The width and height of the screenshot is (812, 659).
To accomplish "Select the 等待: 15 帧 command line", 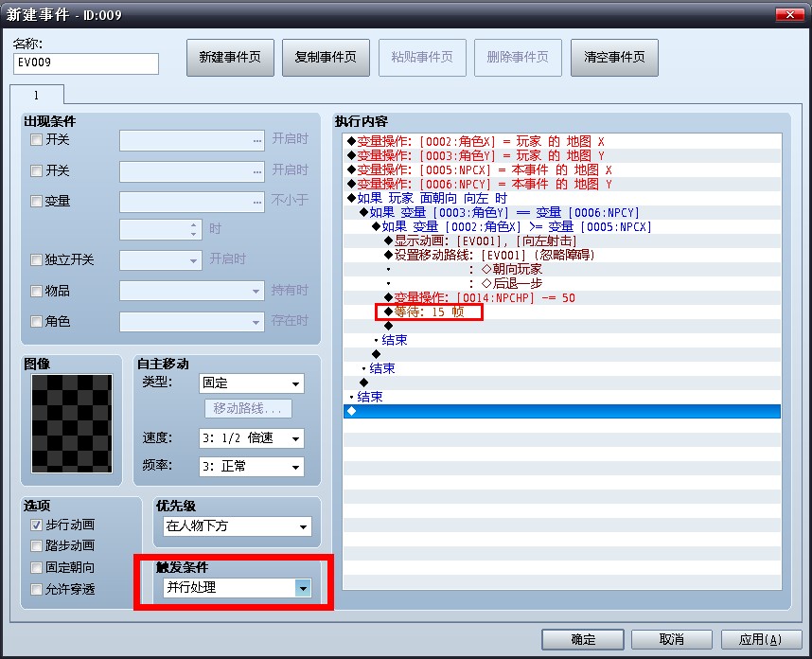I will pos(562,312).
